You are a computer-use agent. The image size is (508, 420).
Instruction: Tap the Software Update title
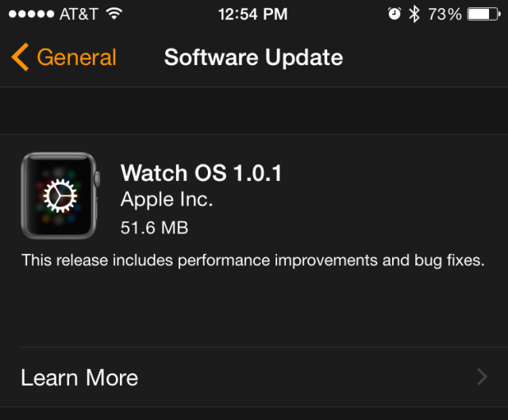pos(253,57)
